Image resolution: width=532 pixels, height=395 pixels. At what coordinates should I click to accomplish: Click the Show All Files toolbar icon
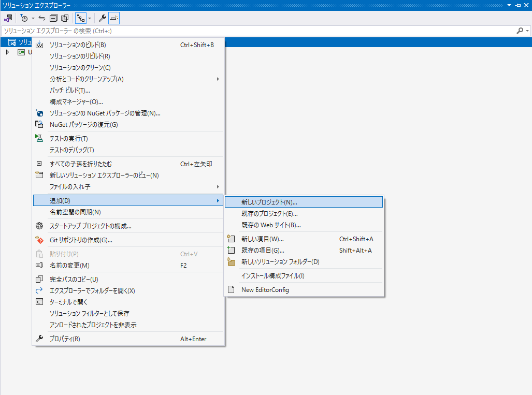[64, 18]
